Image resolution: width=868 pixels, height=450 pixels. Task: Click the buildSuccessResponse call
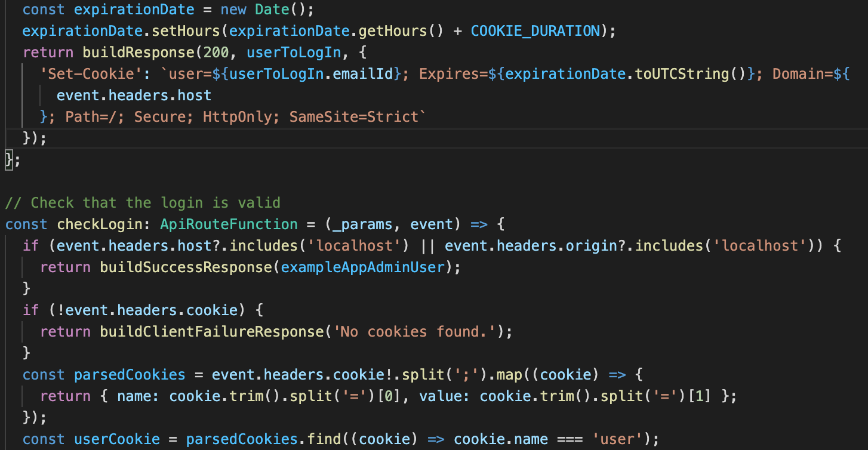(186, 267)
